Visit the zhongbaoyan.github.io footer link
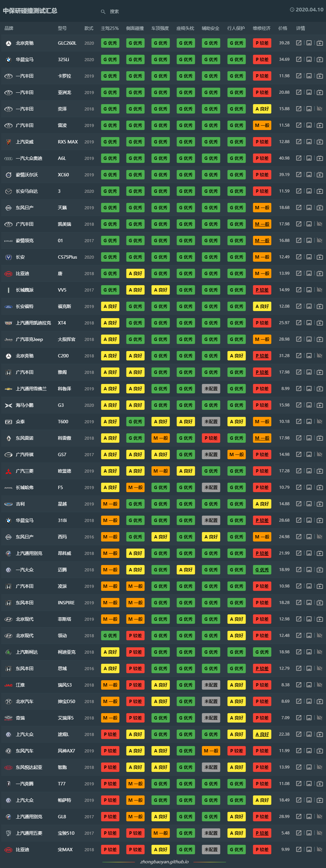This screenshot has width=326, height=868. coord(164,862)
